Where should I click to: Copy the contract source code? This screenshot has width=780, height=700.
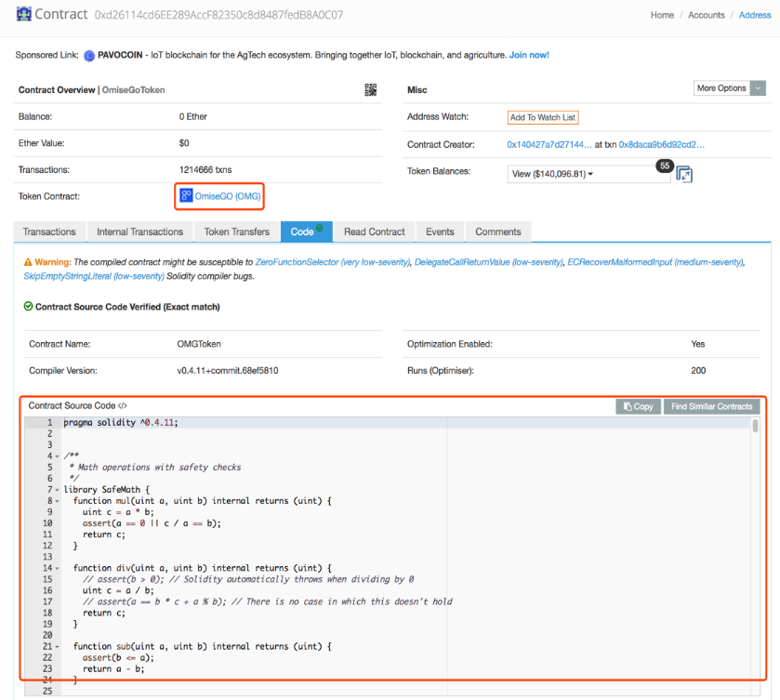point(638,406)
